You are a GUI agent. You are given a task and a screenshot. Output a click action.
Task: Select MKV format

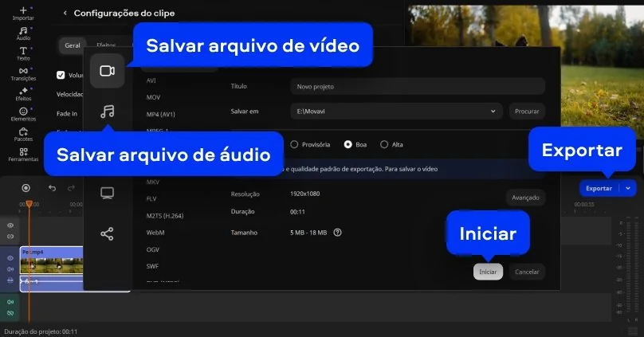[x=153, y=182]
